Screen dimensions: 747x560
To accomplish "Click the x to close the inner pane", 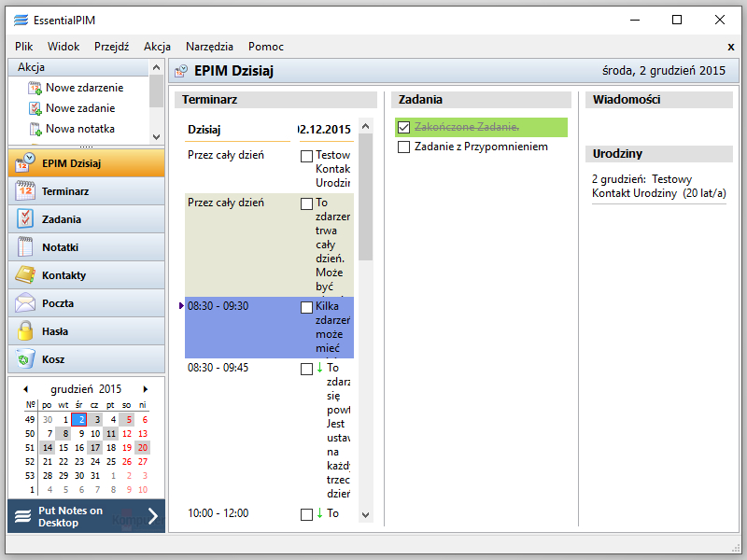I will (x=731, y=47).
